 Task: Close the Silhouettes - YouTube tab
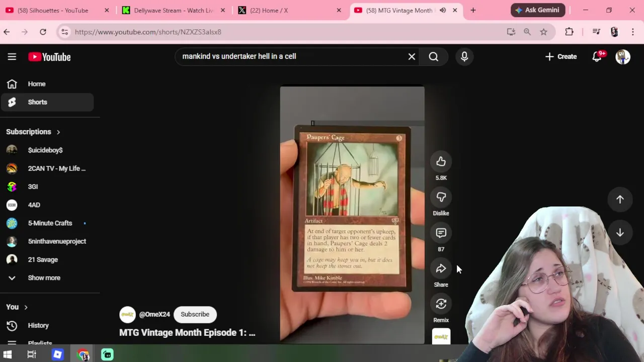107,10
